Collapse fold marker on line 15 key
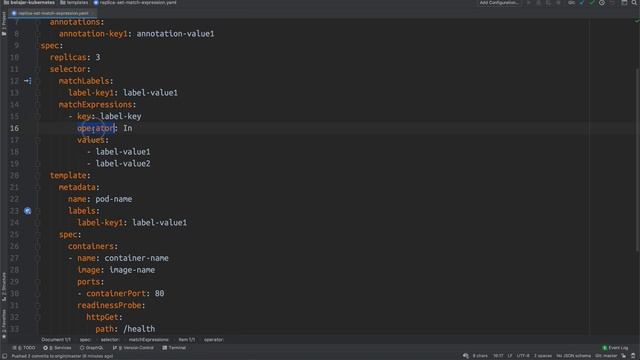This screenshot has height=360, width=640. tap(37, 116)
